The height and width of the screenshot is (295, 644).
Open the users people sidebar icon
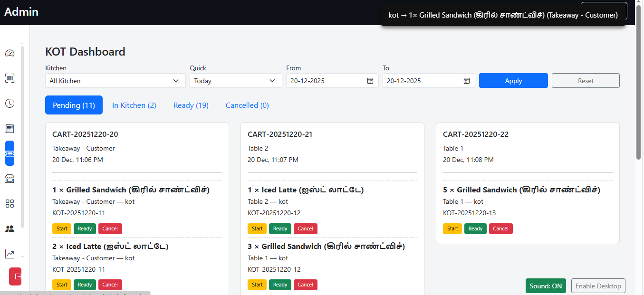(10, 229)
